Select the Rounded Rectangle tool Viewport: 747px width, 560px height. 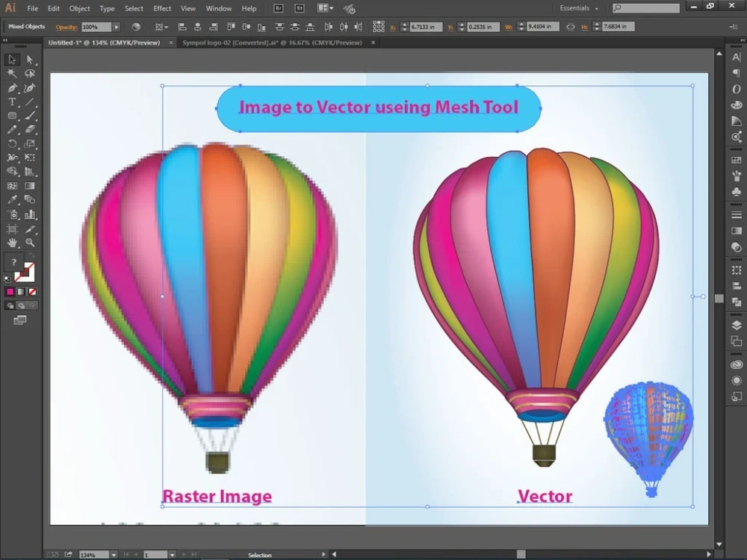click(x=12, y=116)
